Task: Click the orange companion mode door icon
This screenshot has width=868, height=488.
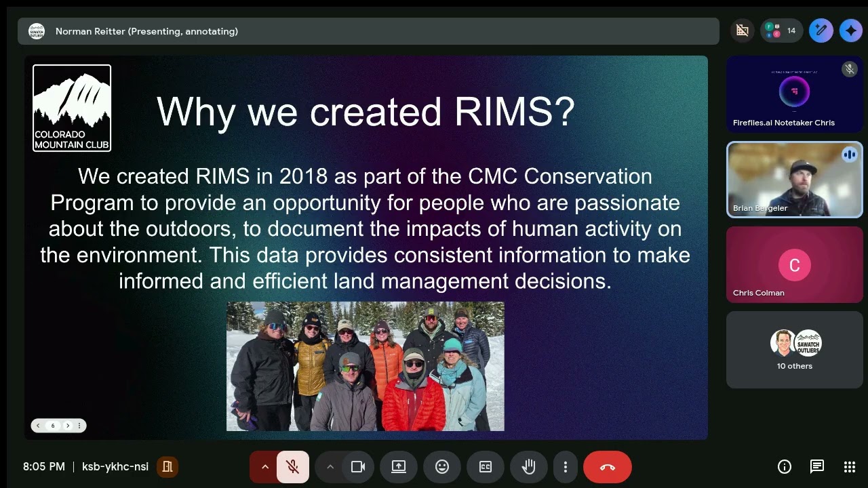Action: (167, 466)
